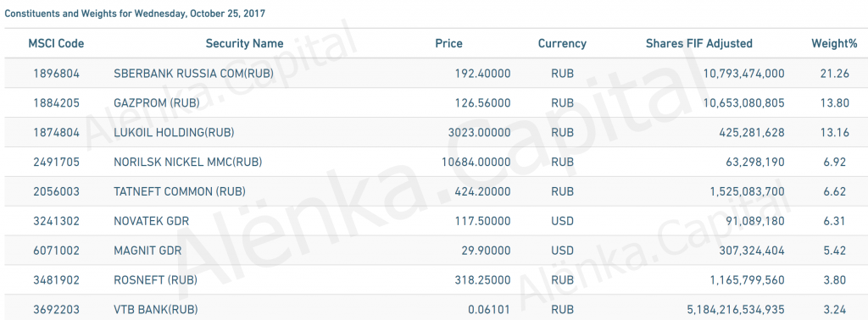Click the Security Name column header

click(x=244, y=44)
